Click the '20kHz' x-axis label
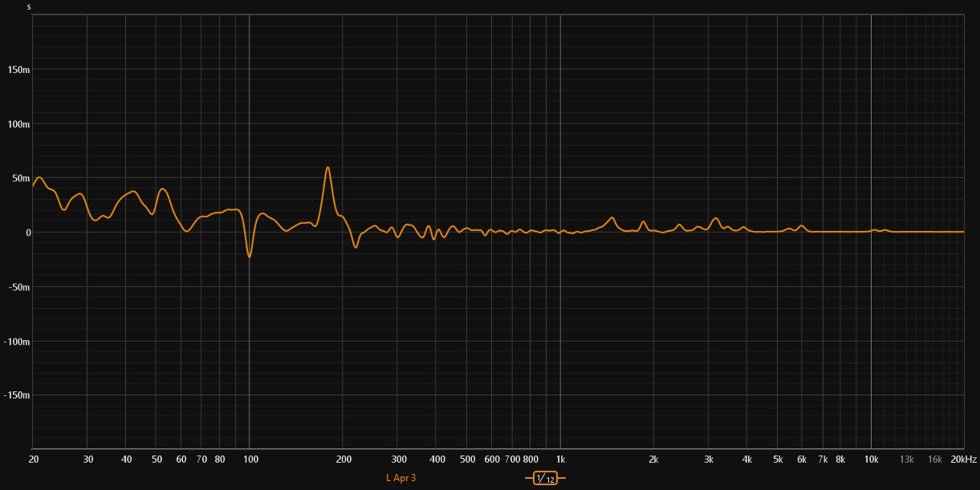This screenshot has width=980, height=490. (x=963, y=460)
